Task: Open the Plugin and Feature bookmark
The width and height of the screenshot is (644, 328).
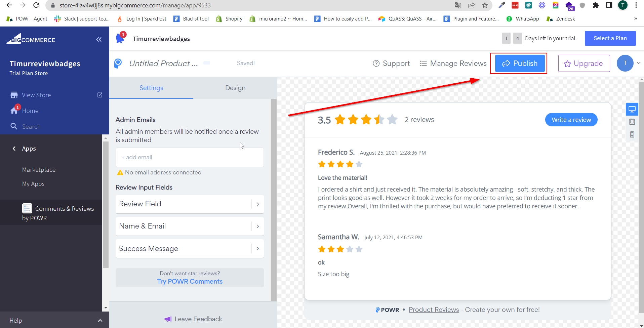Action: (x=471, y=19)
